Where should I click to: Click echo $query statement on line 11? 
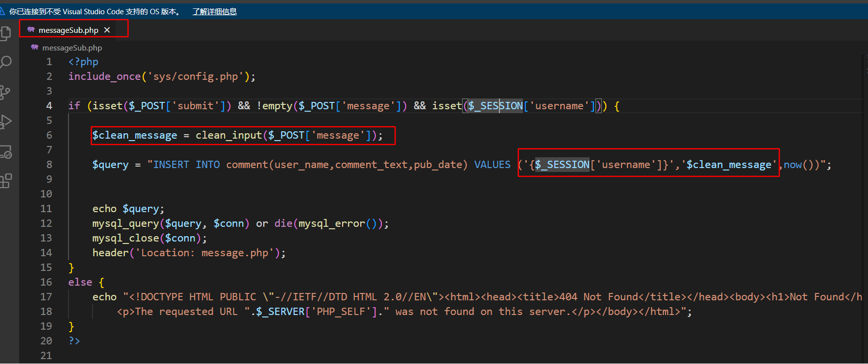128,209
